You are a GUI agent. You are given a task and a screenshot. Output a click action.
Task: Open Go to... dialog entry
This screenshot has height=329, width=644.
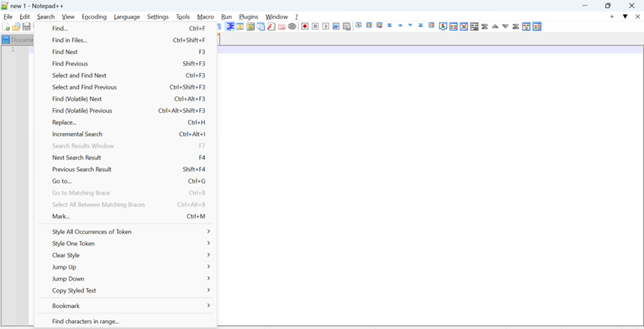(126, 181)
